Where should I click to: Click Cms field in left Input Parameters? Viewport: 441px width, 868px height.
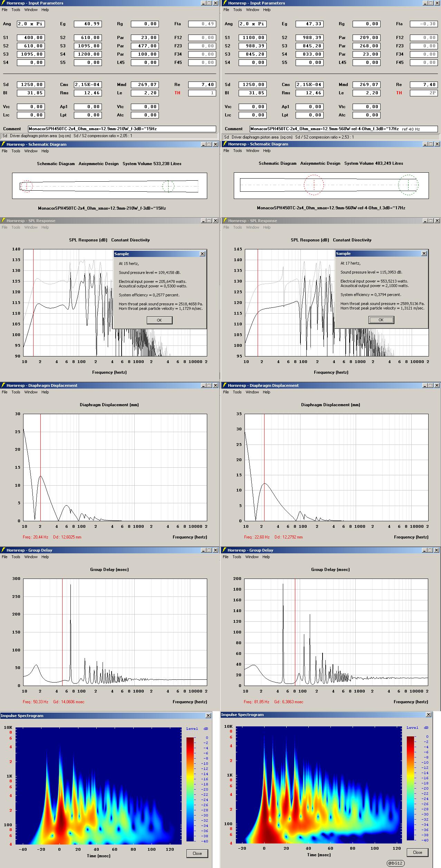88,85
